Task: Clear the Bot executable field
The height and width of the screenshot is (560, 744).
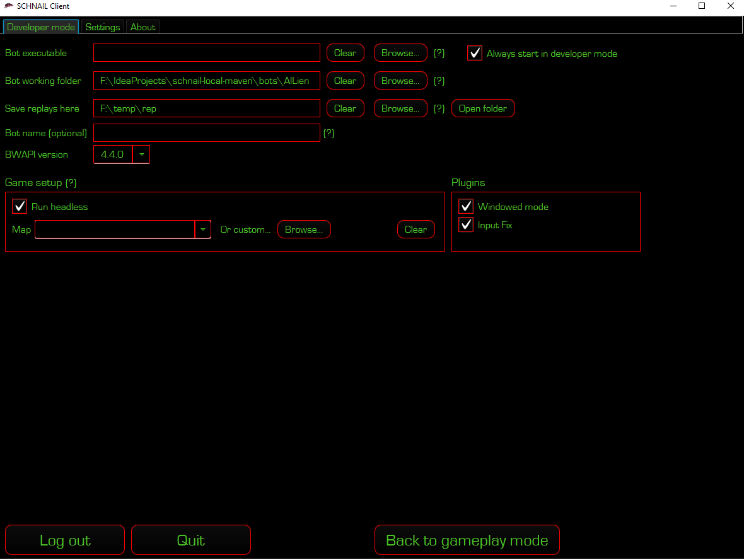Action: pyautogui.click(x=346, y=53)
